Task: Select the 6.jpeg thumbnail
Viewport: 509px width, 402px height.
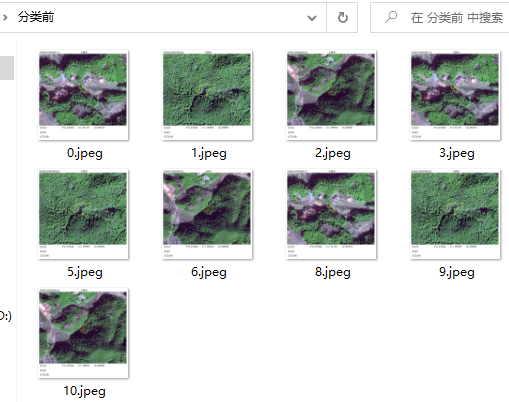Action: coord(207,214)
